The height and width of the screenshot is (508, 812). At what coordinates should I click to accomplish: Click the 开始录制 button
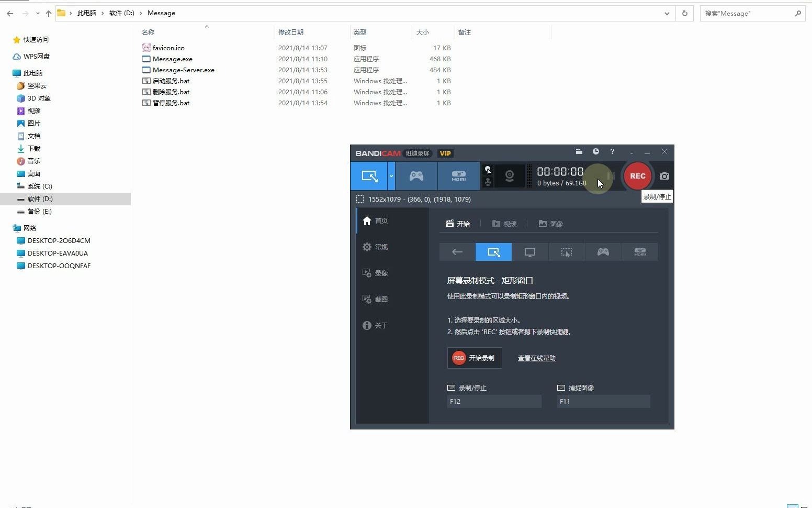coord(475,358)
